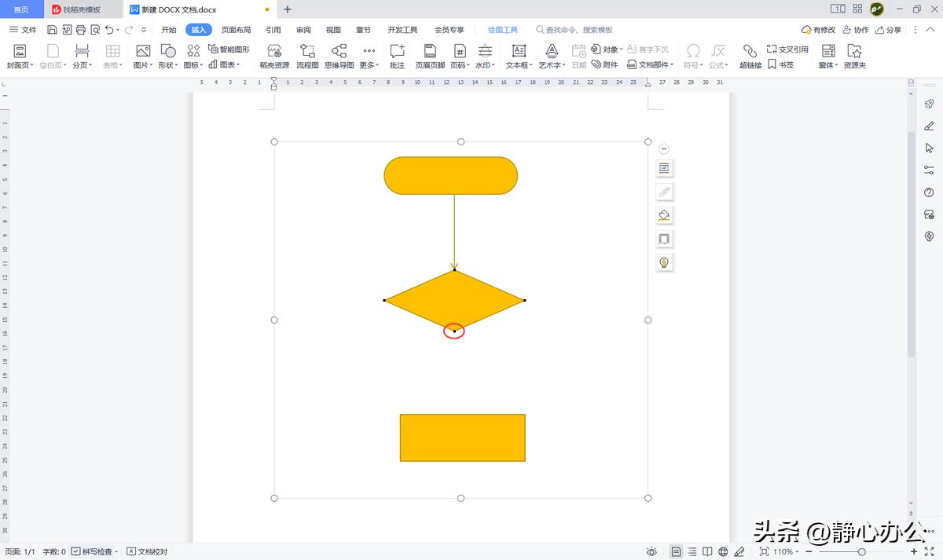Image resolution: width=943 pixels, height=560 pixels.
Task: Click the shape fill bucket icon beside canvas
Action: (x=664, y=215)
